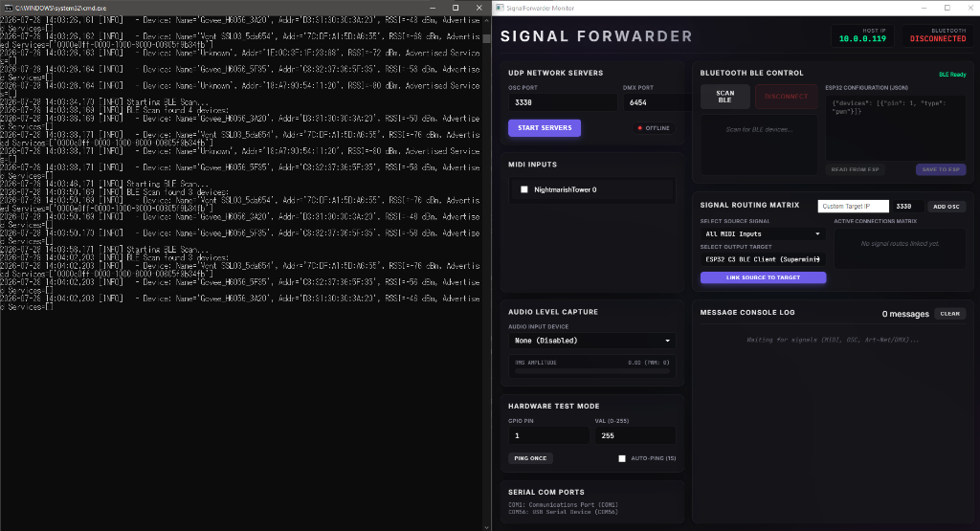
Task: Click the Signal Forwarder Monitor window icon
Action: [500, 8]
